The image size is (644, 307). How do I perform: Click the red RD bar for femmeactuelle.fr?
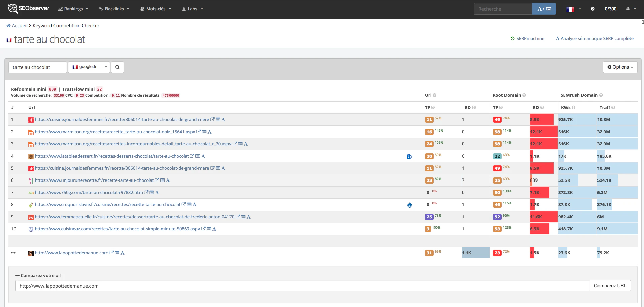tap(544, 217)
